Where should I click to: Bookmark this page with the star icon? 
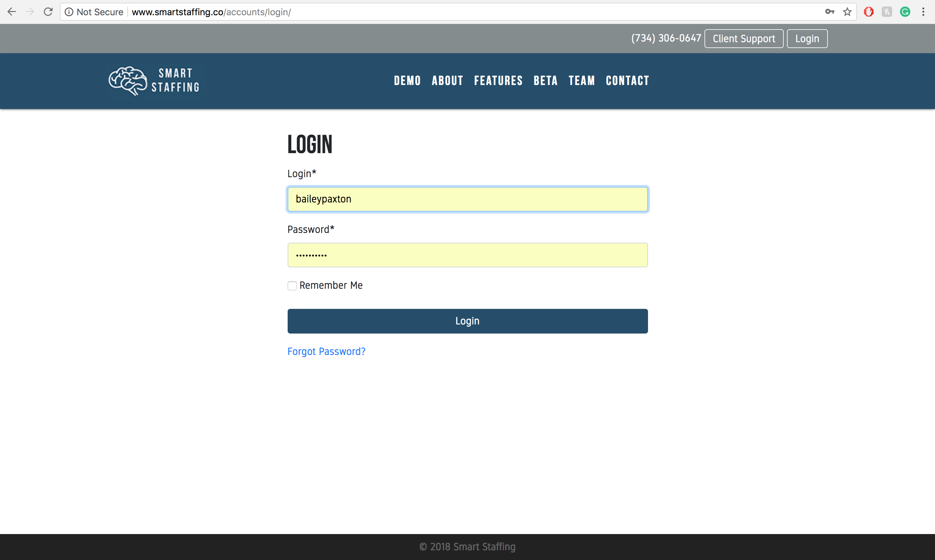coord(847,12)
